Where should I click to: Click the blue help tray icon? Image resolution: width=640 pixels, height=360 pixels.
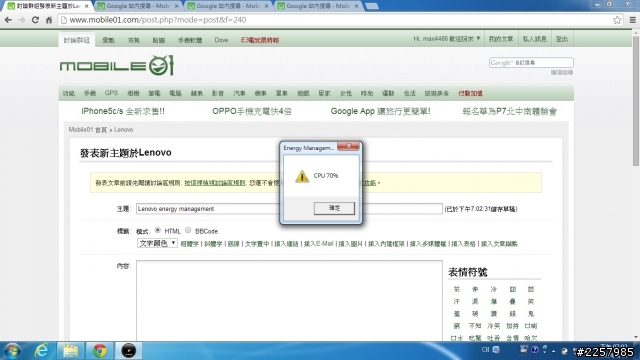(x=534, y=349)
